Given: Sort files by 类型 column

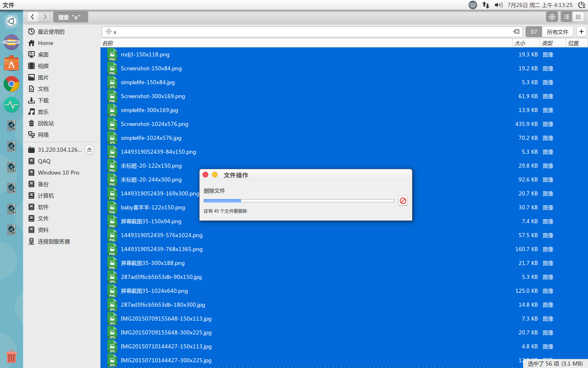Looking at the screenshot, I should (x=553, y=43).
